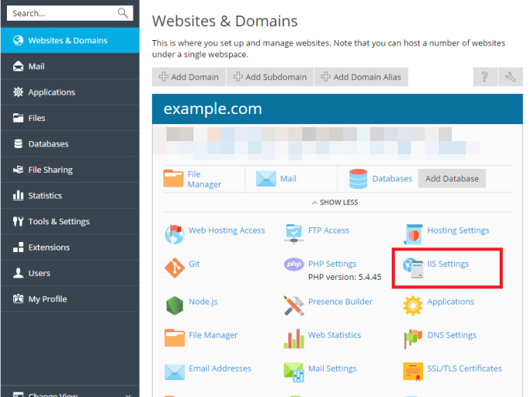Open the IIS Settings icon

[x=414, y=267]
